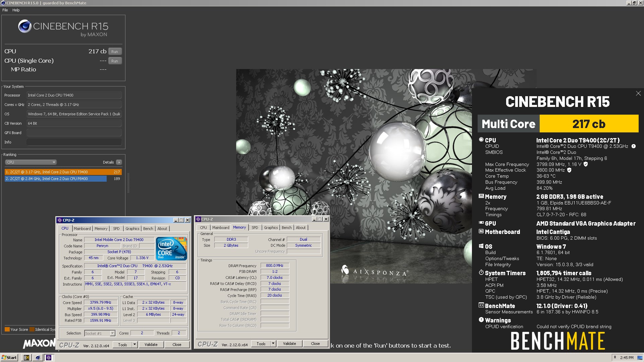This screenshot has height=362, width=644.
Task: Click the Cinebench title bar application icon
Action: pyautogui.click(x=3, y=3)
